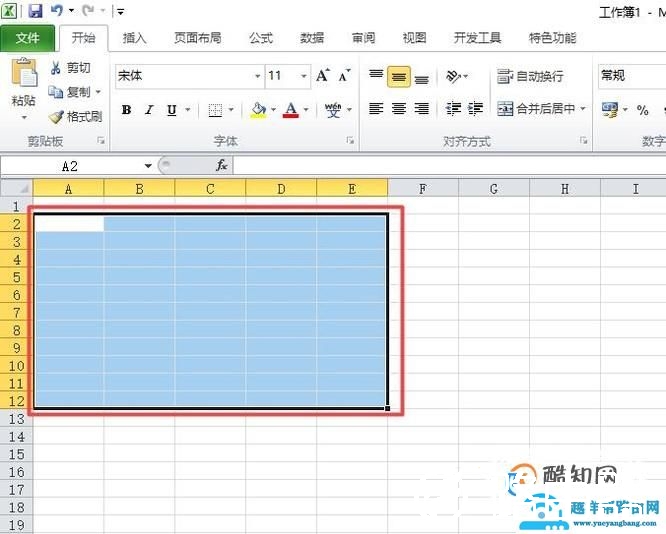Viewport: 666px width, 534px height.
Task: Click the Excel application icon in title bar
Action: [x=9, y=11]
